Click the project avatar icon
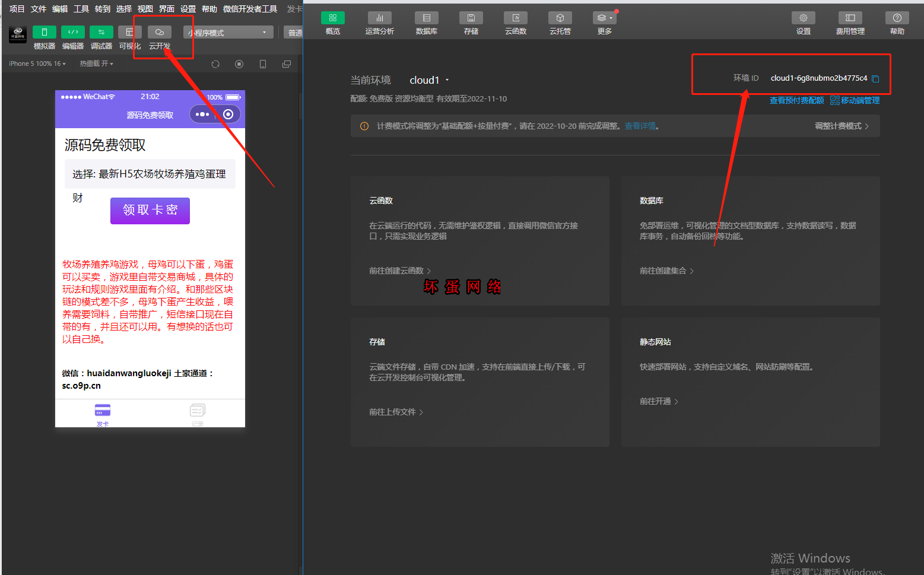Screen dimensions: 924x575 (x=18, y=34)
